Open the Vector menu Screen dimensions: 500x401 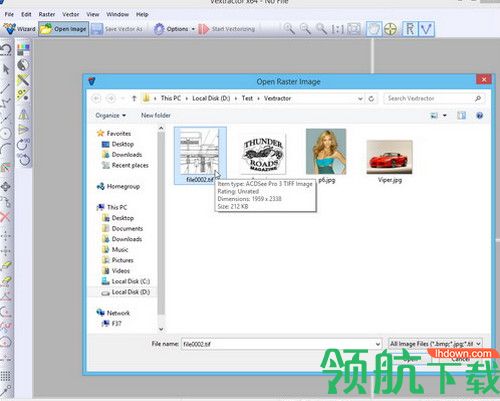tap(71, 14)
